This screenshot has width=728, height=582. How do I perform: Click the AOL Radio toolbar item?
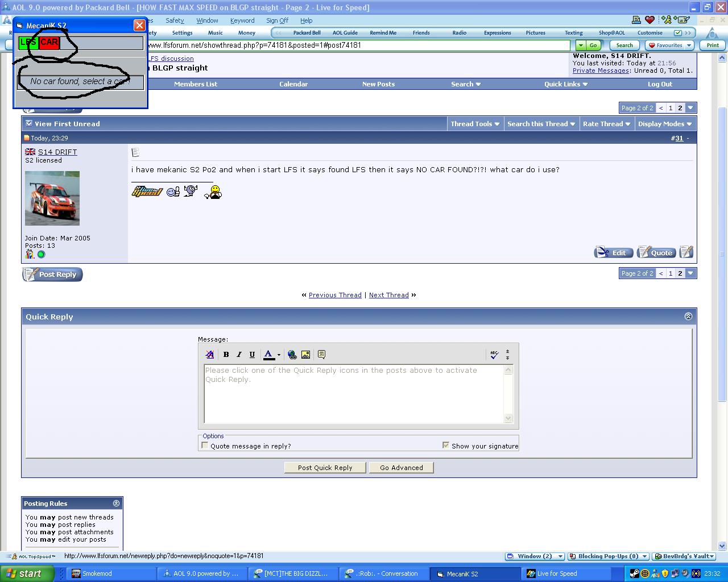tap(460, 33)
